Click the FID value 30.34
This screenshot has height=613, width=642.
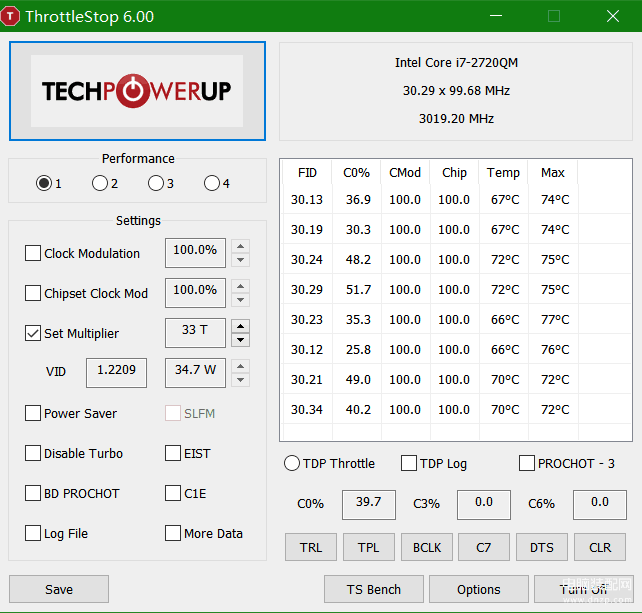(x=307, y=409)
